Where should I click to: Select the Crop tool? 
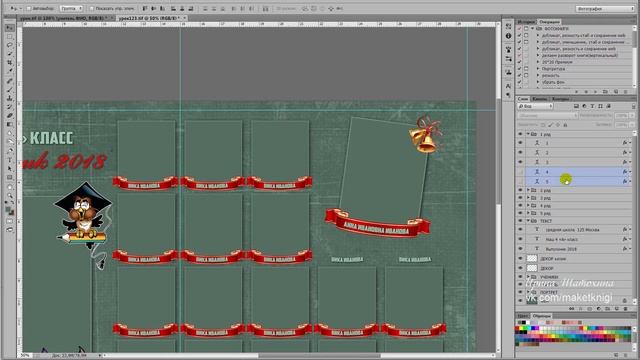pyautogui.click(x=9, y=62)
